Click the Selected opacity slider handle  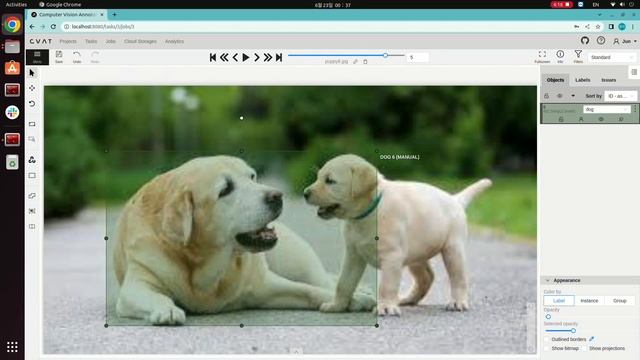(x=573, y=331)
